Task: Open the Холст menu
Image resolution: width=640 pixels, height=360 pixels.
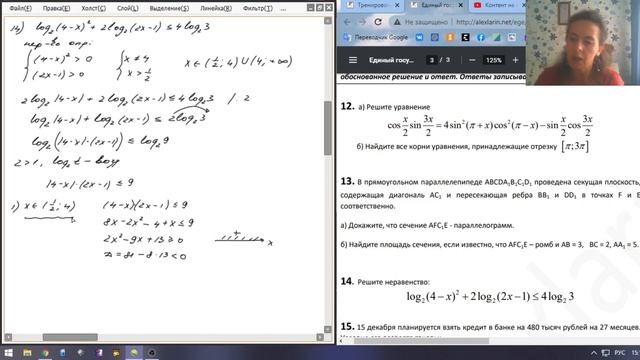Action: pos(93,8)
